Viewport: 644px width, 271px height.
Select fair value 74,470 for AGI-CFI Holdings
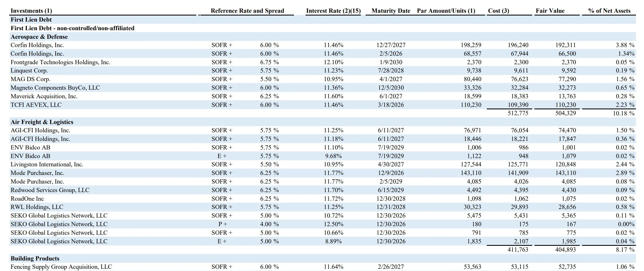[x=567, y=130]
